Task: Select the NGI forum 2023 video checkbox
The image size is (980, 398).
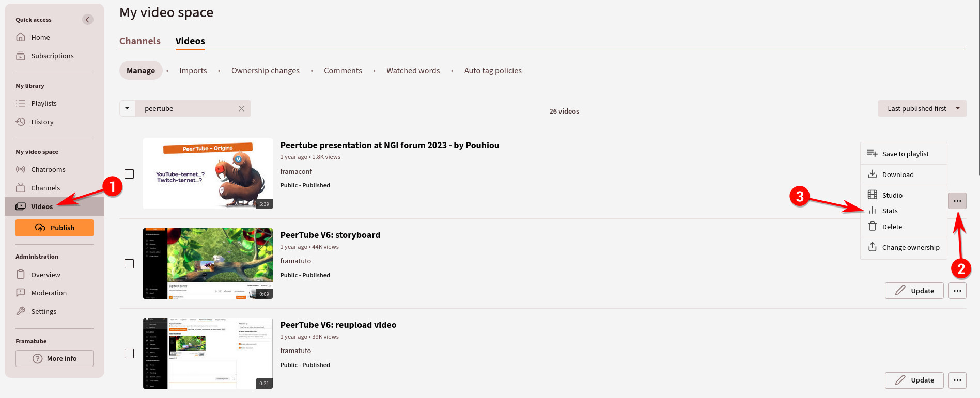Action: (129, 174)
